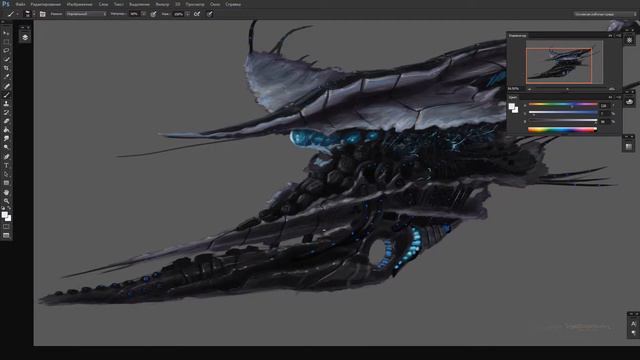
Task: Select the Dodge tool
Action: (x=6, y=147)
